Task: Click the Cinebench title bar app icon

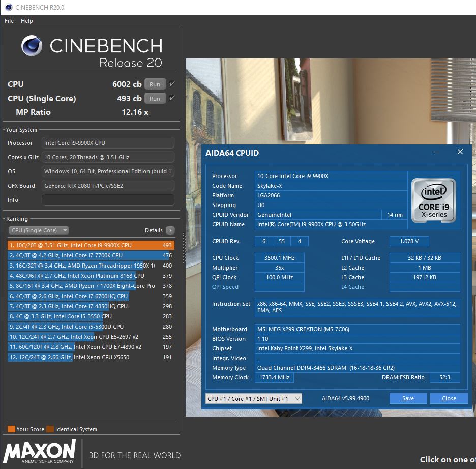Action: click(9, 7)
